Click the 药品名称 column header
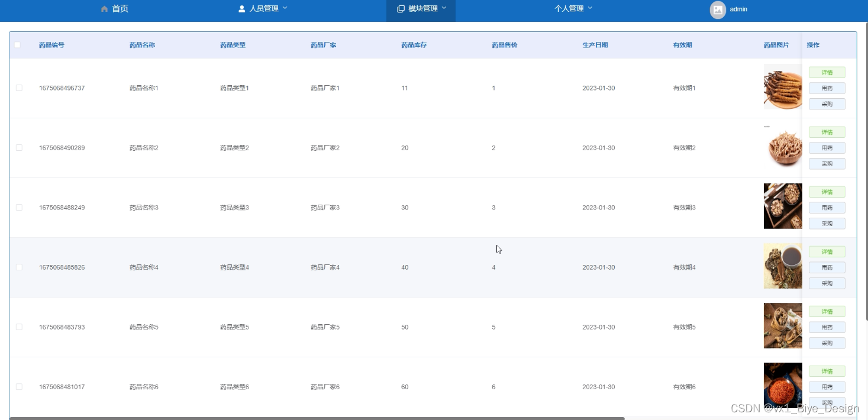Image resolution: width=868 pixels, height=420 pixels. pos(143,45)
